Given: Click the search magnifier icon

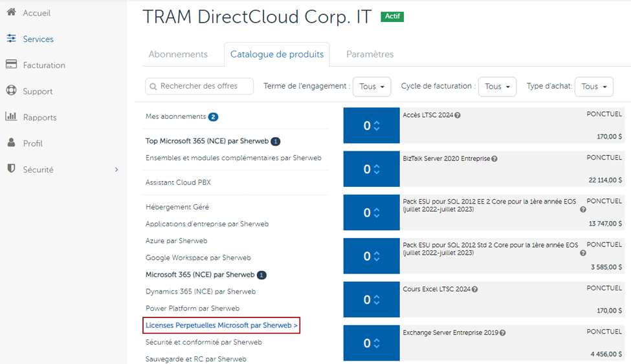Looking at the screenshot, I should click(x=153, y=87).
